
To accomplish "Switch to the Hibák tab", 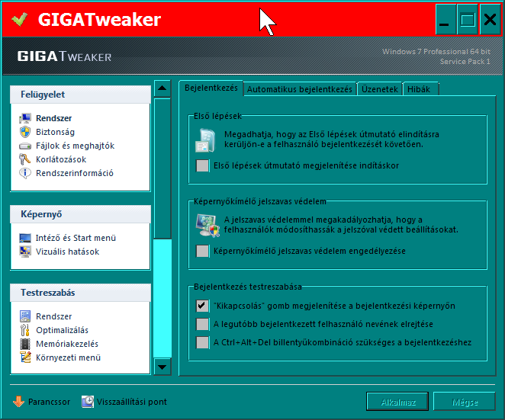I will tap(420, 89).
